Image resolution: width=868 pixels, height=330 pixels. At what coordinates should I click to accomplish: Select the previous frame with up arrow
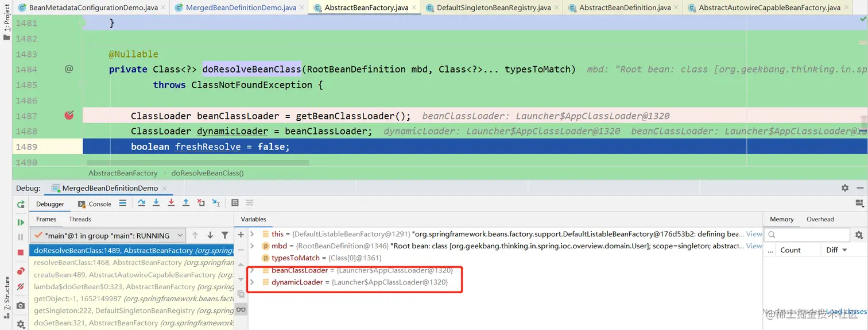tap(195, 235)
